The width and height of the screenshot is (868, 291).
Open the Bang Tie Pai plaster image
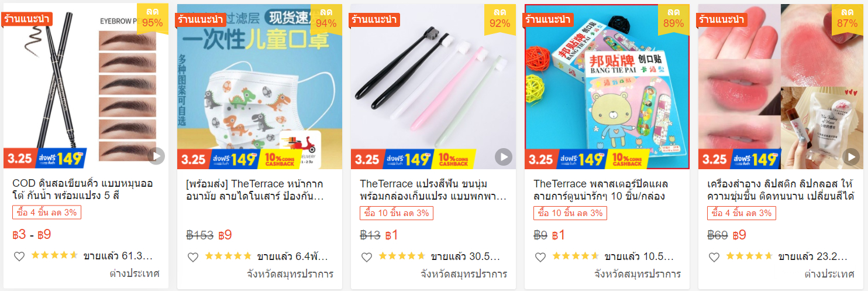(x=607, y=87)
